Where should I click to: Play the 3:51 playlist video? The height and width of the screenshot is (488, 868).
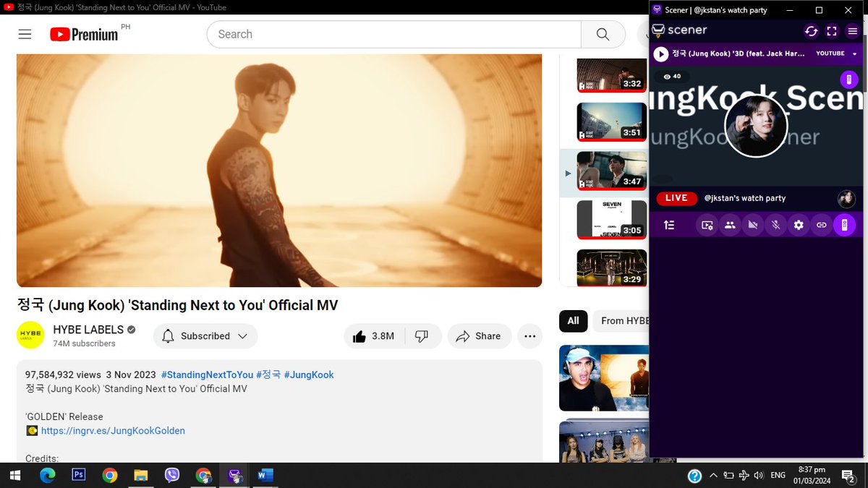coord(611,122)
